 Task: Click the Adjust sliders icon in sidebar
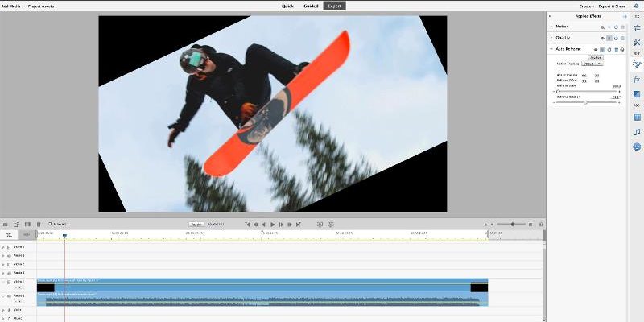pyautogui.click(x=636, y=27)
